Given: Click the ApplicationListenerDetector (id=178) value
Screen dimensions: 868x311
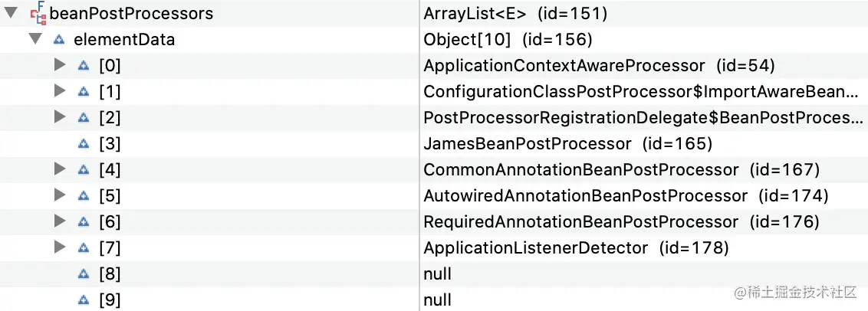Looking at the screenshot, I should (576, 248).
